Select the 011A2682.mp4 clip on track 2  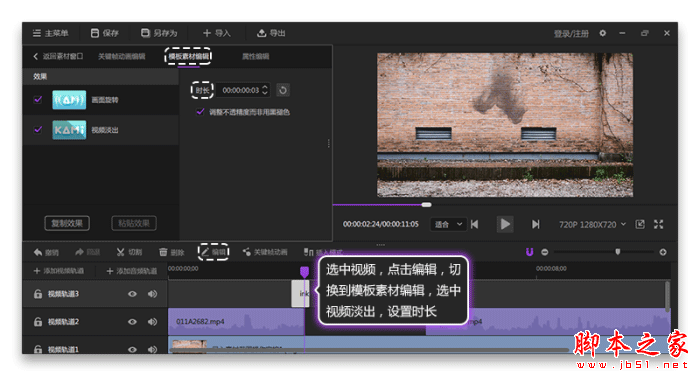[x=236, y=322]
